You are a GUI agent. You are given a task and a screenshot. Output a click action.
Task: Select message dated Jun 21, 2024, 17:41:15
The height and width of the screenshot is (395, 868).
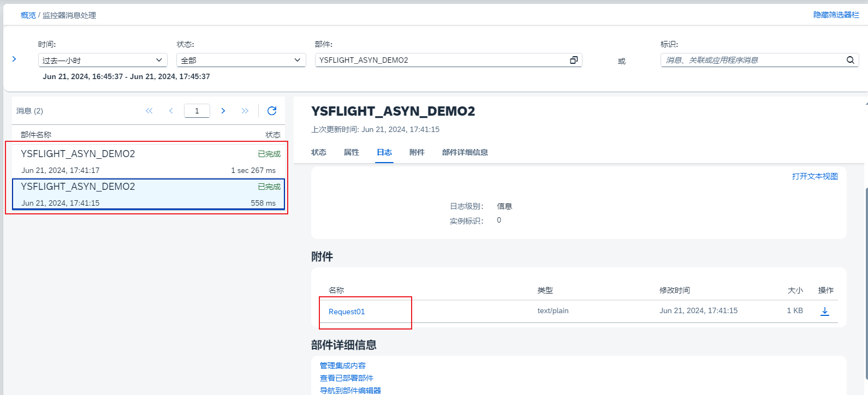(x=148, y=194)
